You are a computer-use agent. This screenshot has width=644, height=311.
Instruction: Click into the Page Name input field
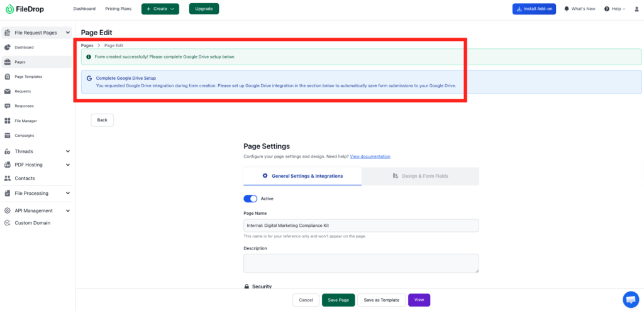pos(361,226)
